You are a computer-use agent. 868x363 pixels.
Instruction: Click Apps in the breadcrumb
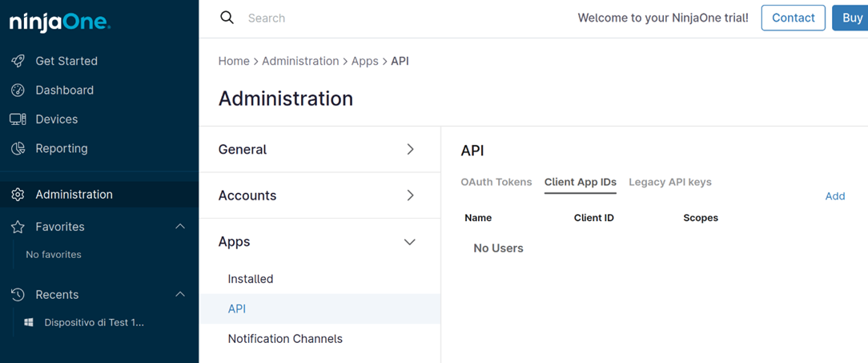365,61
